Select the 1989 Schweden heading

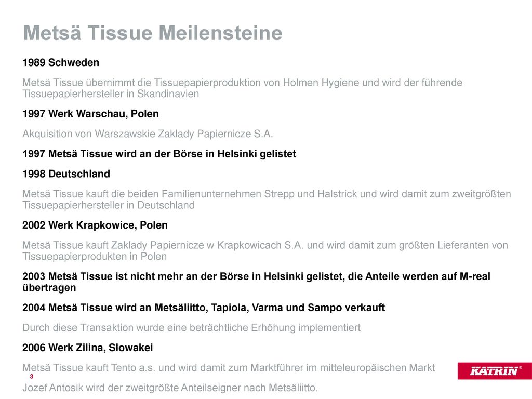(x=61, y=62)
